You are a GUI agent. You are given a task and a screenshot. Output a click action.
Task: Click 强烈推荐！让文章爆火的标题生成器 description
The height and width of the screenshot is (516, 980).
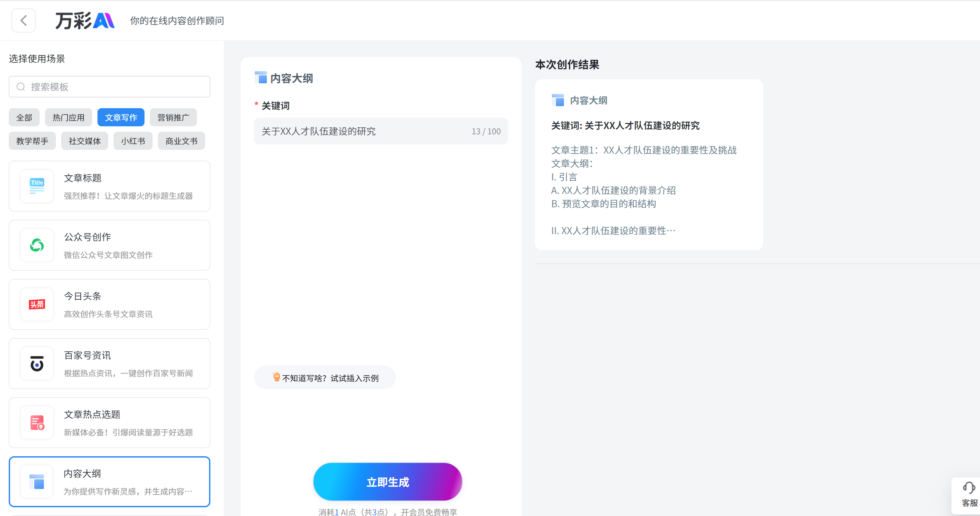129,196
